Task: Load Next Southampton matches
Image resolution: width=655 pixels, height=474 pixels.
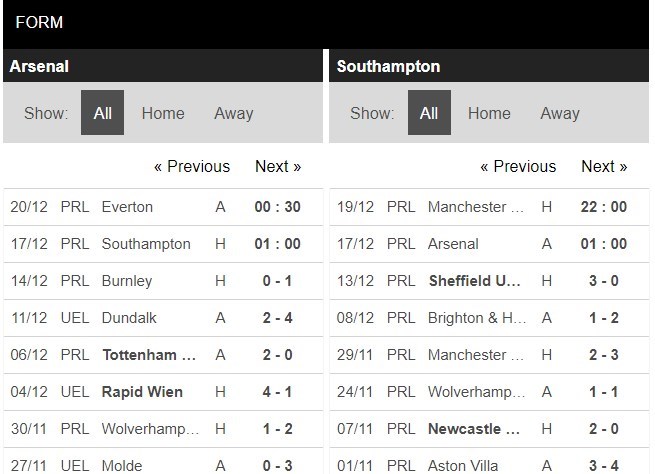Action: coord(604,166)
